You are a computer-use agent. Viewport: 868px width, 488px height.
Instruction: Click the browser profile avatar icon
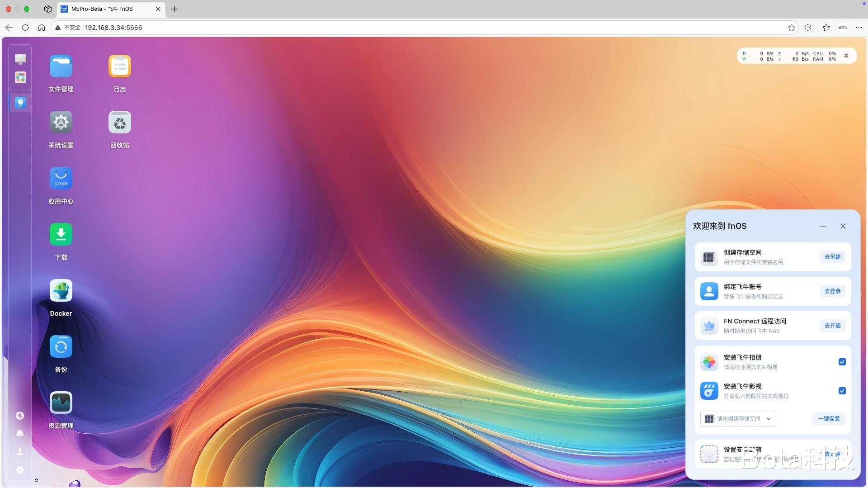[843, 28]
